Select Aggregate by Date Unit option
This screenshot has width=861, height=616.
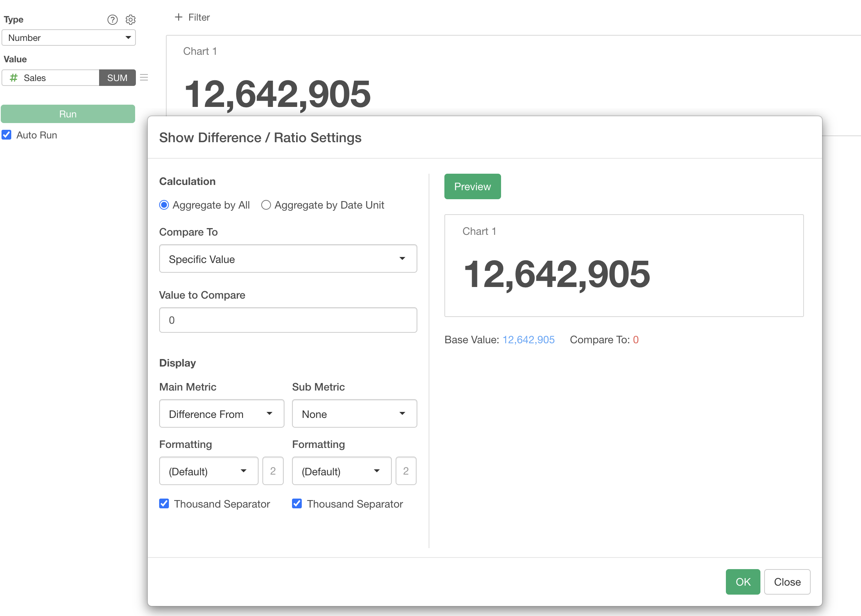click(266, 205)
